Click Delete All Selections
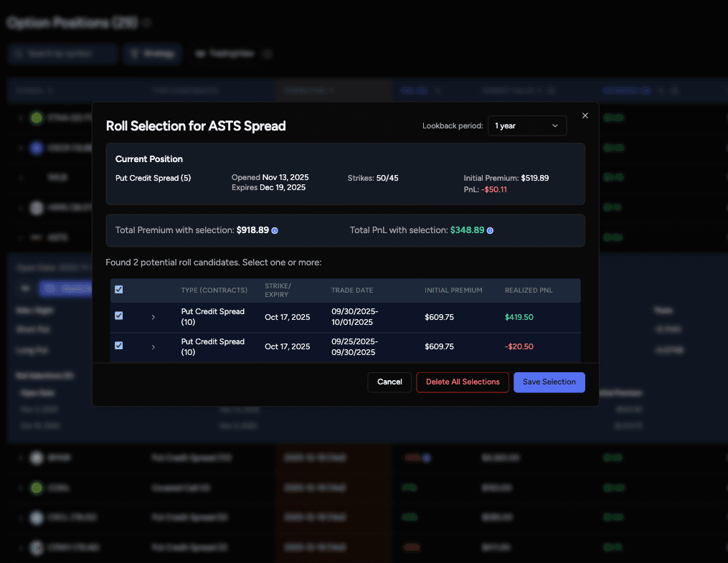Image resolution: width=728 pixels, height=563 pixels. tap(463, 382)
